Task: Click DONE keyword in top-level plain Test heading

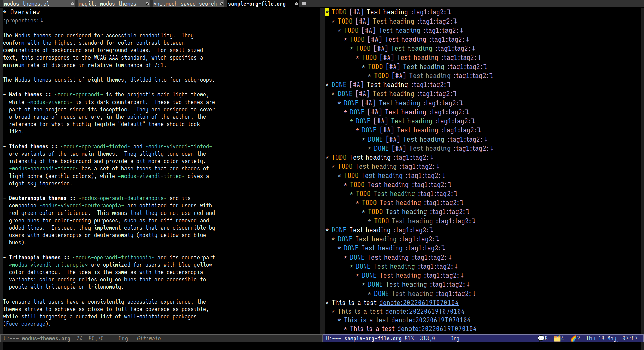Action: pyautogui.click(x=339, y=230)
